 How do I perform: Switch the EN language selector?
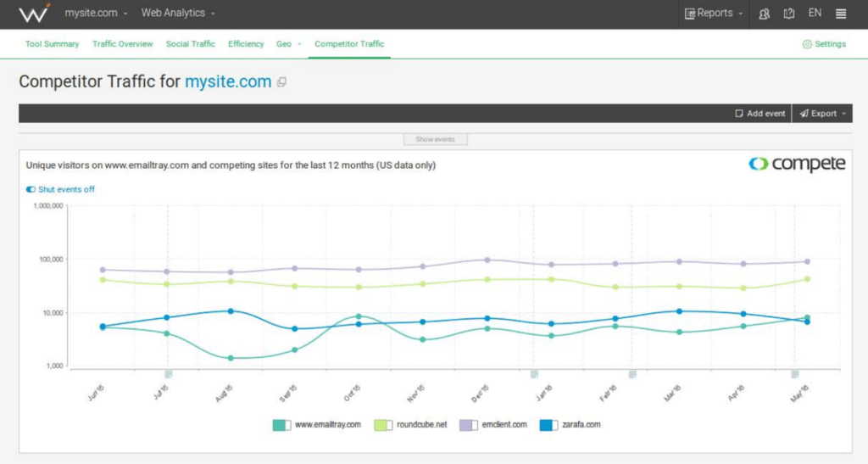click(815, 13)
